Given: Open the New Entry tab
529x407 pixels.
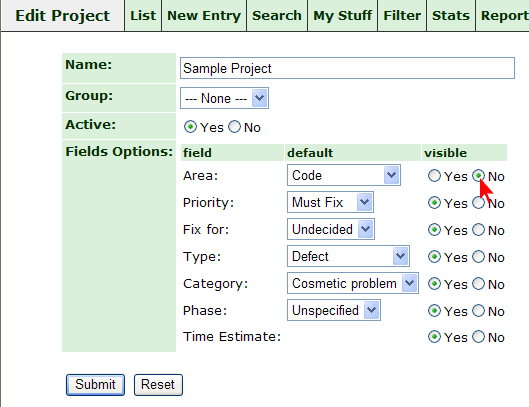Looking at the screenshot, I should point(204,16).
